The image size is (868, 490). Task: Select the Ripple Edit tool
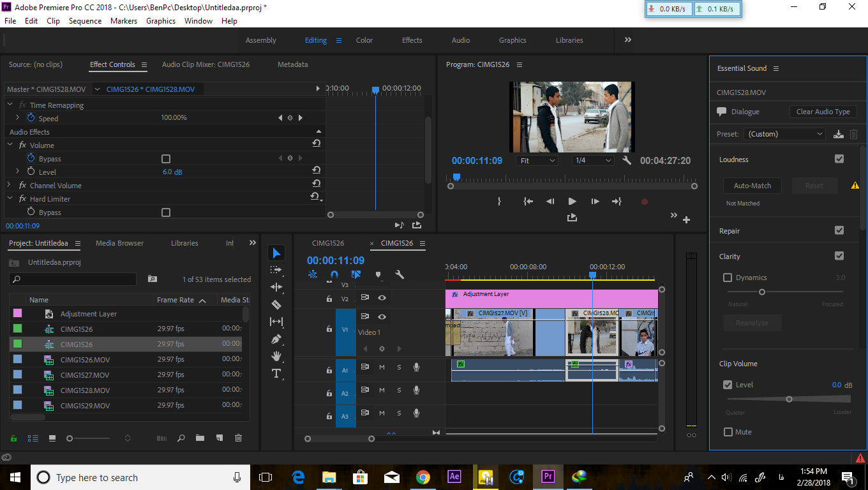276,287
